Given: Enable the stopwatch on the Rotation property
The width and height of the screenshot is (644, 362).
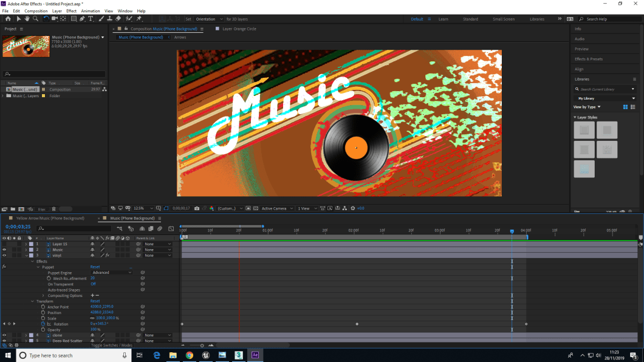Looking at the screenshot, I should [x=43, y=324].
